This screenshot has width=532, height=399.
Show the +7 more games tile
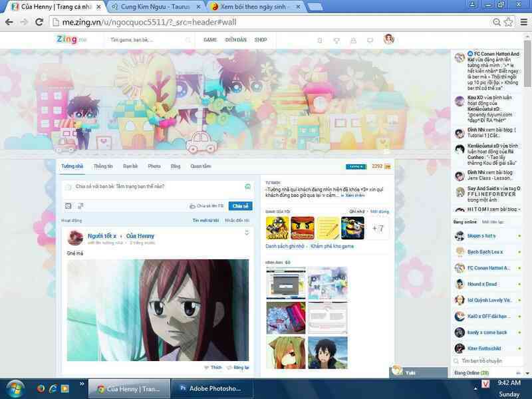click(378, 228)
